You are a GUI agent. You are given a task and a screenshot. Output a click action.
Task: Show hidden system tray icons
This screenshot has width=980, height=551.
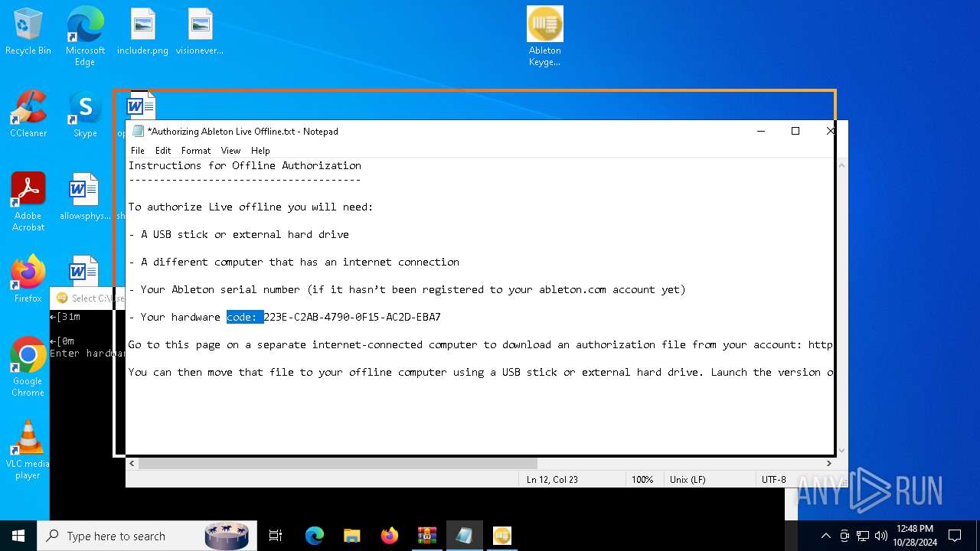click(x=825, y=536)
